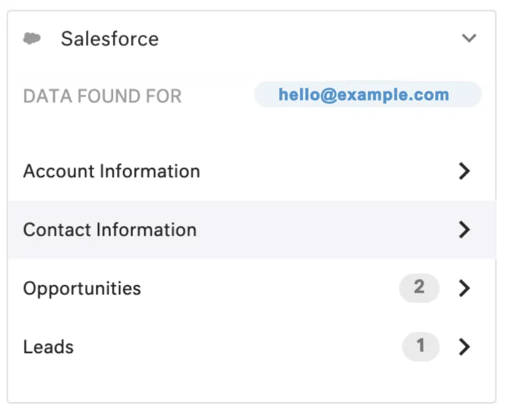Screen dimensions: 508x420
Task: Open the Leads label
Action: pyautogui.click(x=48, y=347)
